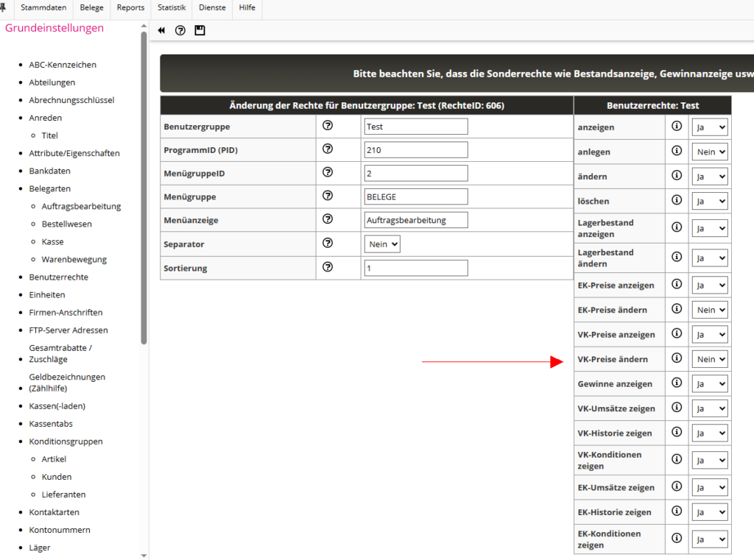Click the Menüanzeige input field

pyautogui.click(x=416, y=220)
